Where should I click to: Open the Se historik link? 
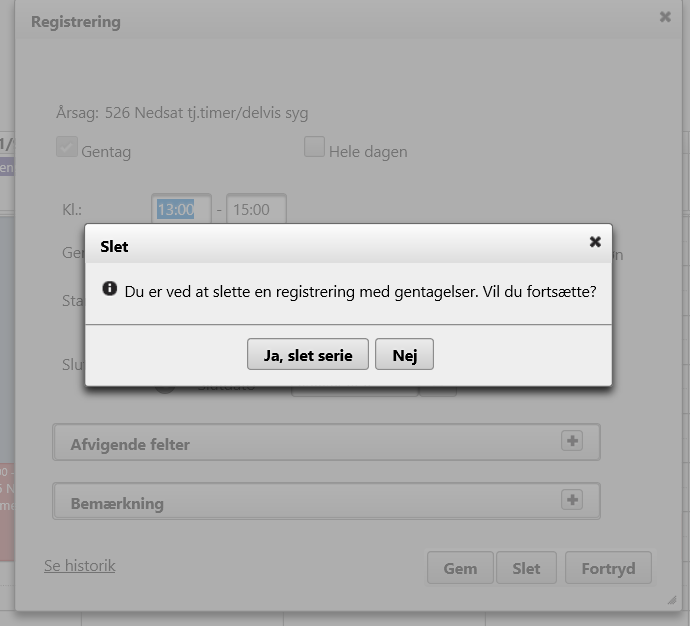[x=80, y=566]
